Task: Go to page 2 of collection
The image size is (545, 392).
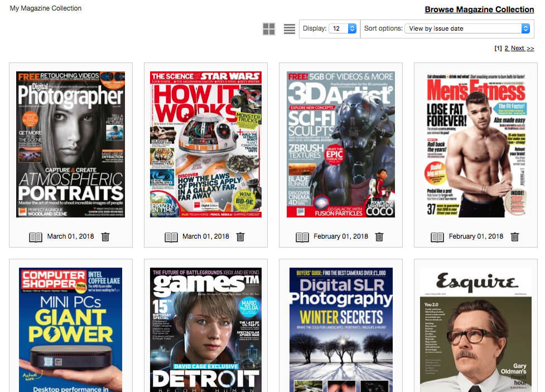Action: pos(507,49)
